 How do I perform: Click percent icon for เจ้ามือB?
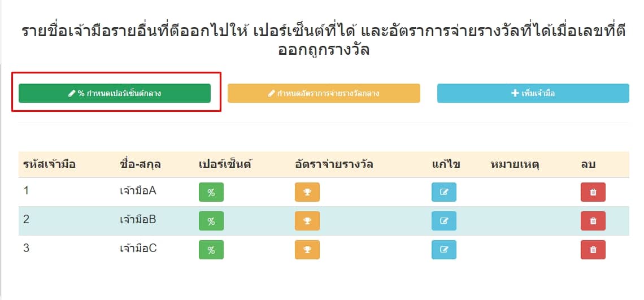(x=211, y=221)
